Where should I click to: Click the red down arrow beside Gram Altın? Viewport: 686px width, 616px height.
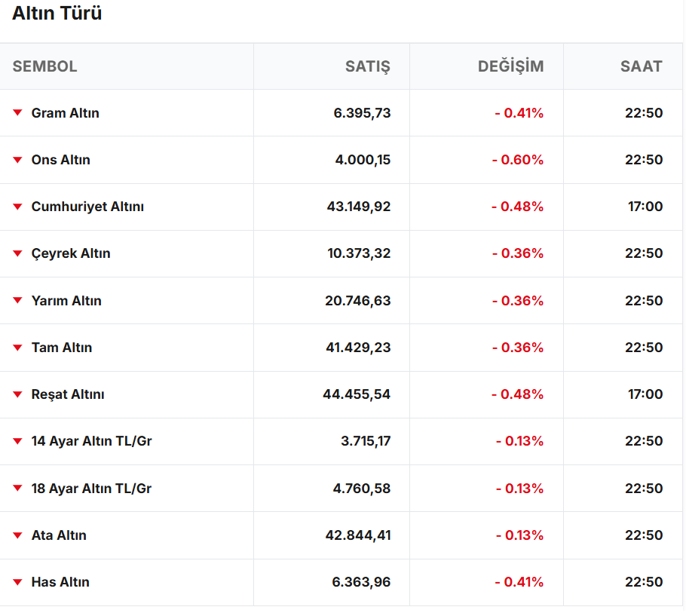pos(17,112)
